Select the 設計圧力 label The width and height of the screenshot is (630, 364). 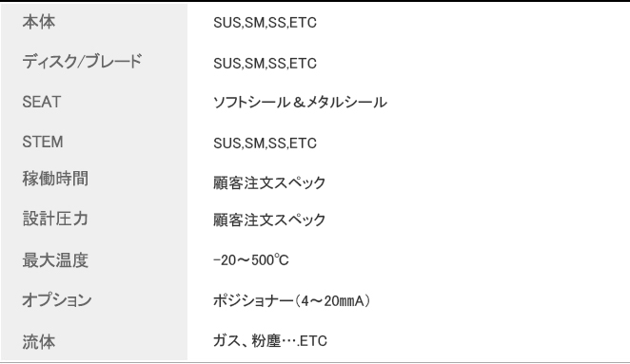(55, 220)
